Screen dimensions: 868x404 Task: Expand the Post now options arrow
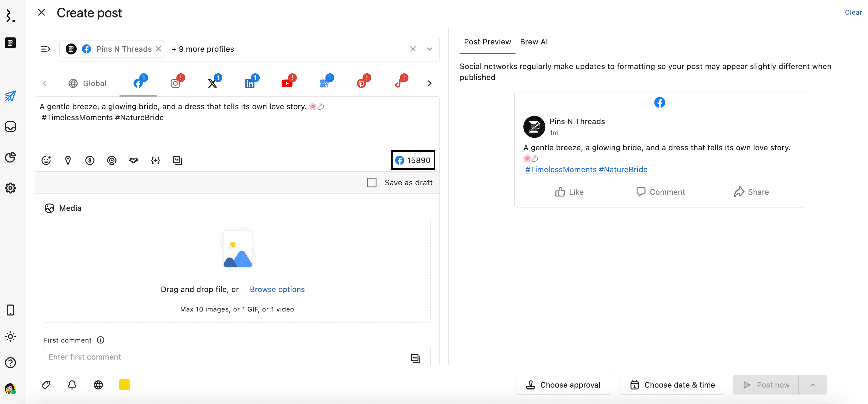click(813, 385)
